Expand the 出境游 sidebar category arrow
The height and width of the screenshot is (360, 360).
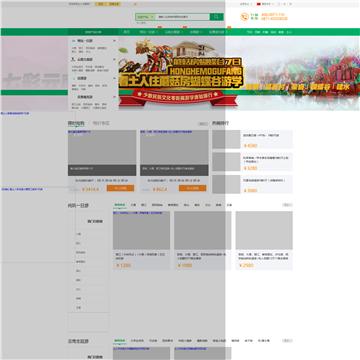[114, 78]
